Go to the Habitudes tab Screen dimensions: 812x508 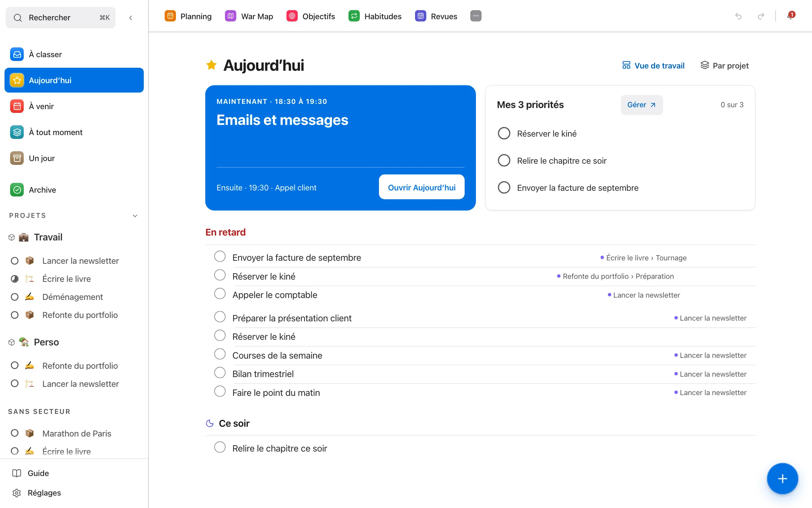[x=375, y=16]
